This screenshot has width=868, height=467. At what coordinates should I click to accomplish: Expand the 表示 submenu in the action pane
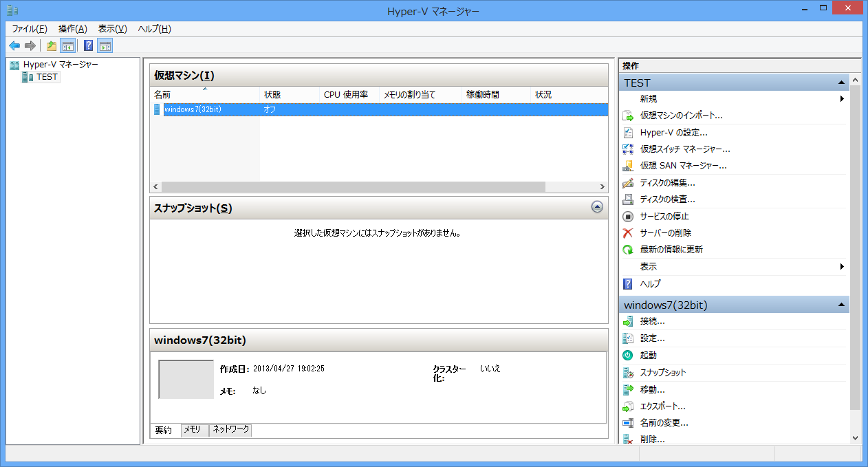[842, 266]
